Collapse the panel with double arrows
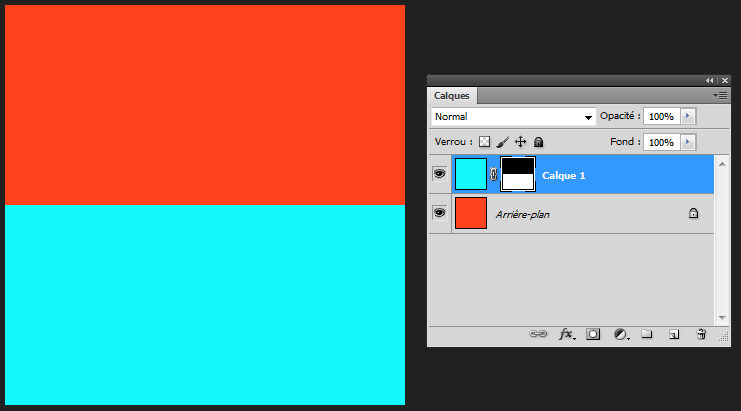Viewport: 741px width, 411px height. coord(709,80)
